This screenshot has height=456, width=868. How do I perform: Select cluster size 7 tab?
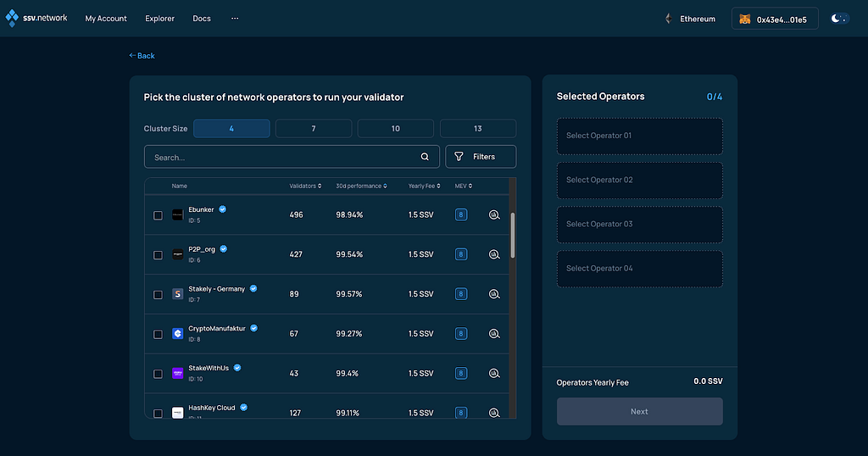pos(314,128)
